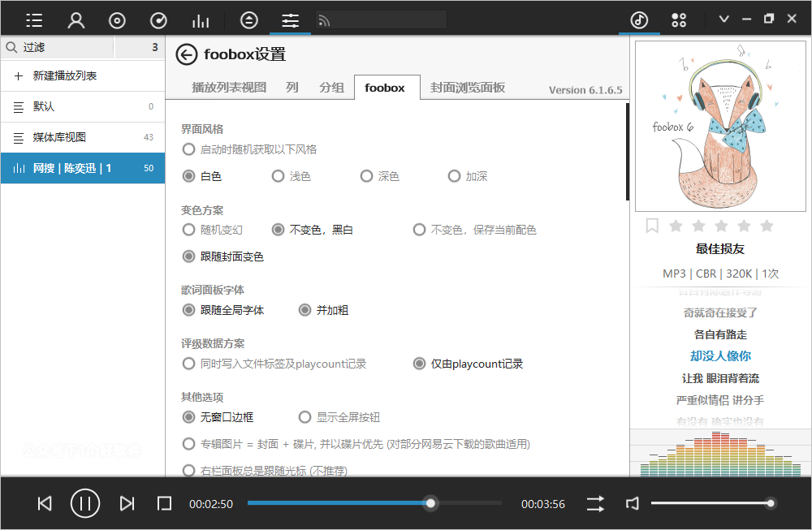Viewport: 812px width, 530px height.
Task: Open the playback order shuffle/repeat control
Action: tap(595, 504)
